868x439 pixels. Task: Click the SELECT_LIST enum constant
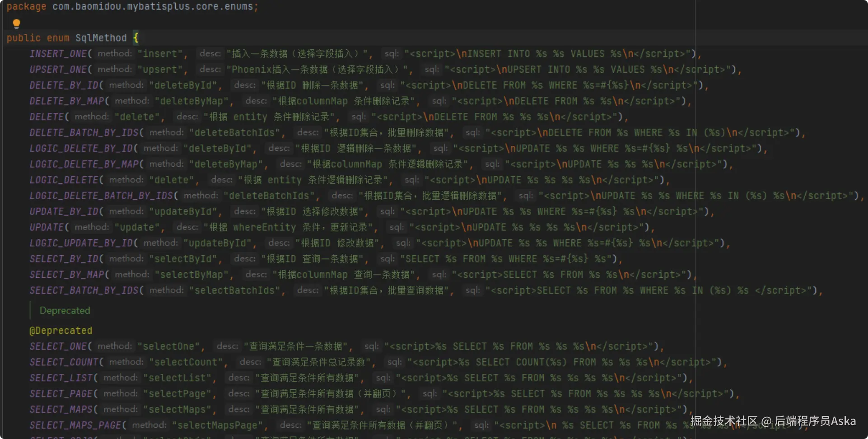[x=61, y=378]
